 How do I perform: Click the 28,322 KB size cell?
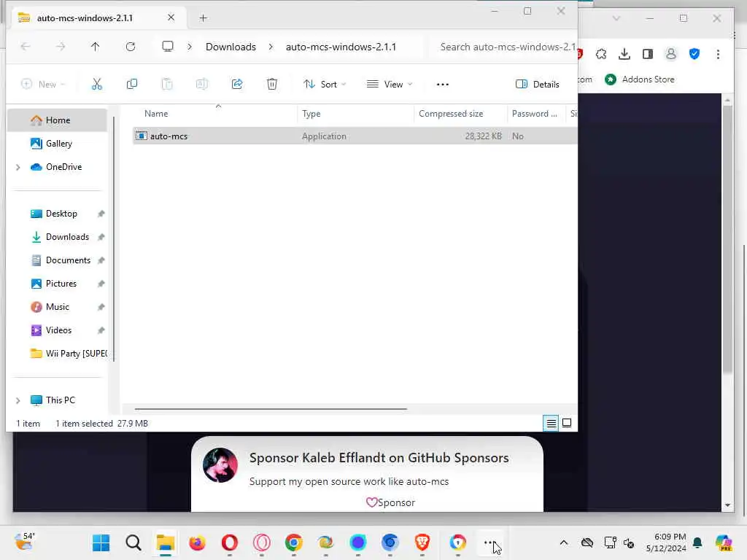pos(483,136)
